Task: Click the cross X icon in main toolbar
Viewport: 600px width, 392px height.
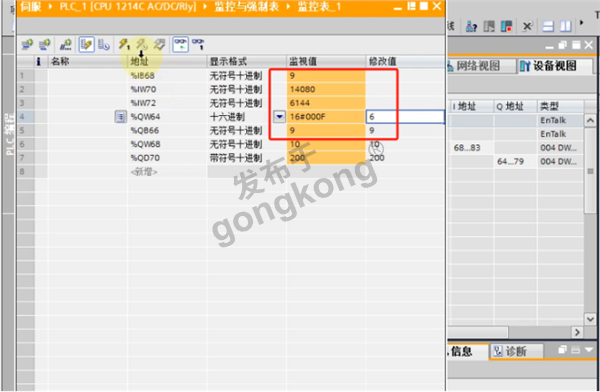Action: 527,26
